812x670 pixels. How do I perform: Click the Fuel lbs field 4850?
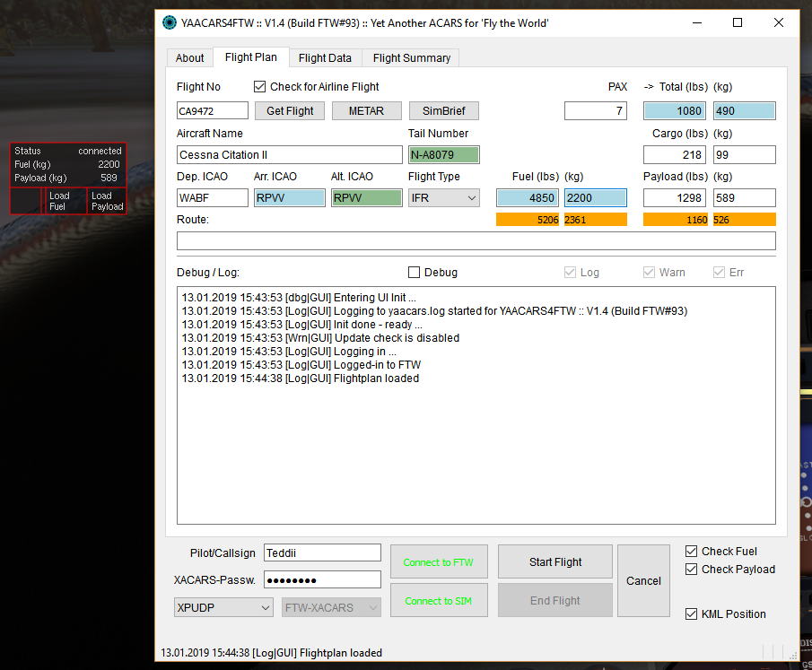528,198
